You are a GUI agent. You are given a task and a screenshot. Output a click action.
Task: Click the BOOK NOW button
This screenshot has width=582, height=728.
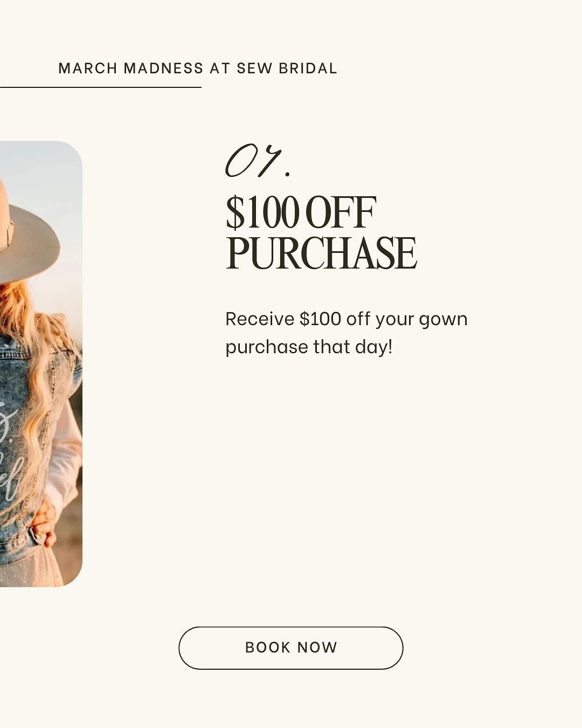291,648
